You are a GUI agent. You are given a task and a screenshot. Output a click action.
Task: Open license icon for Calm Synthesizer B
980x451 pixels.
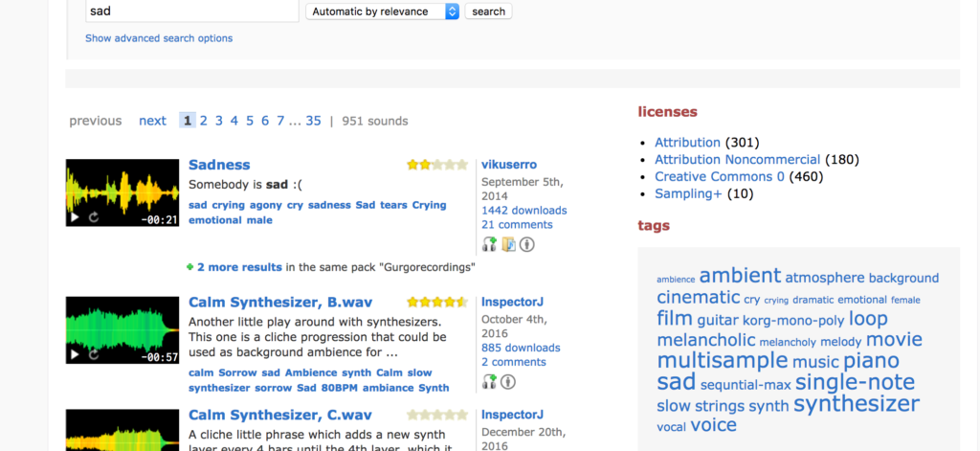click(508, 381)
